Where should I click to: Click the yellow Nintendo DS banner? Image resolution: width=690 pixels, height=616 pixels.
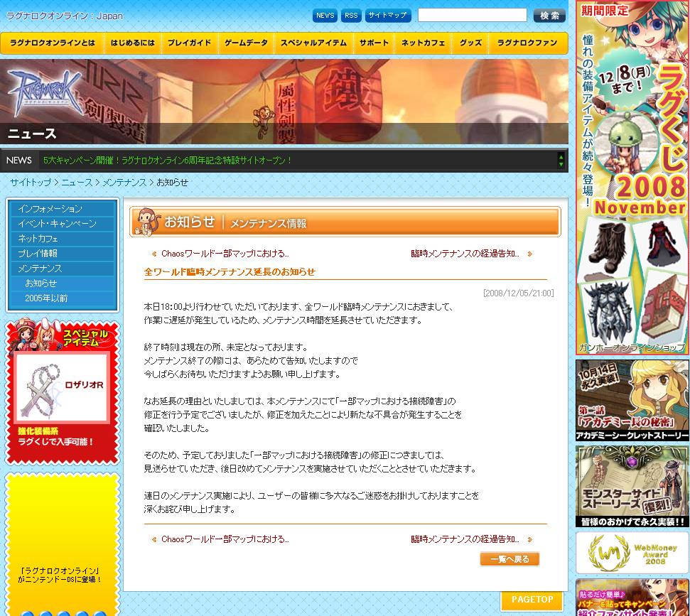coord(62,545)
